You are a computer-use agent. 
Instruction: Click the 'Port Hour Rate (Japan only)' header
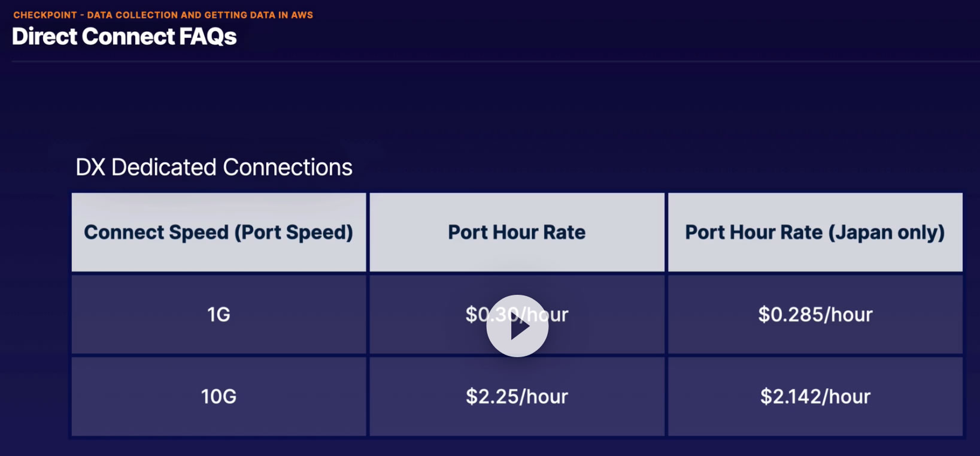point(815,232)
